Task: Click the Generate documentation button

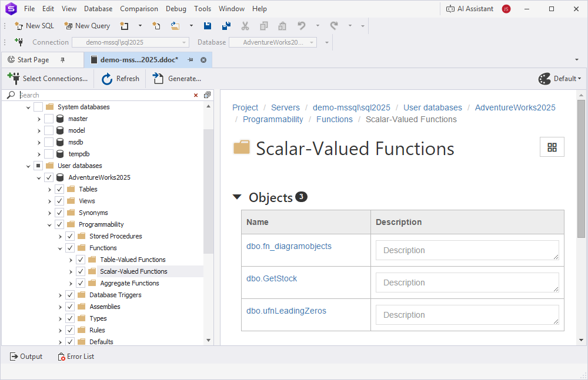Action: pos(176,79)
